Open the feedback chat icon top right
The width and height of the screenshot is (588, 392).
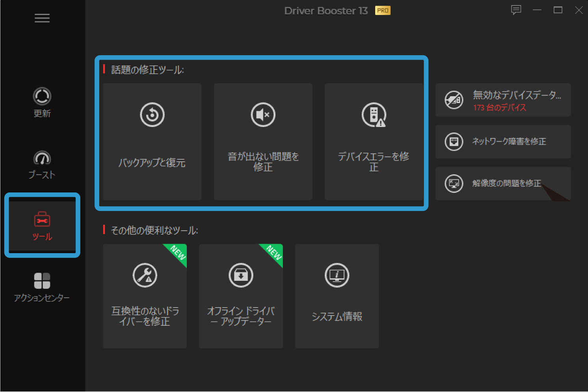pyautogui.click(x=516, y=10)
